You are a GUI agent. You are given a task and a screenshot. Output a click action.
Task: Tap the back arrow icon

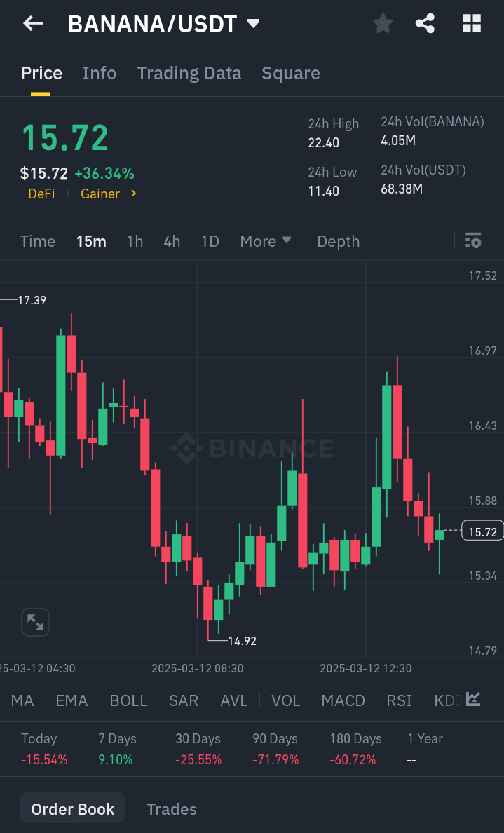[x=33, y=23]
